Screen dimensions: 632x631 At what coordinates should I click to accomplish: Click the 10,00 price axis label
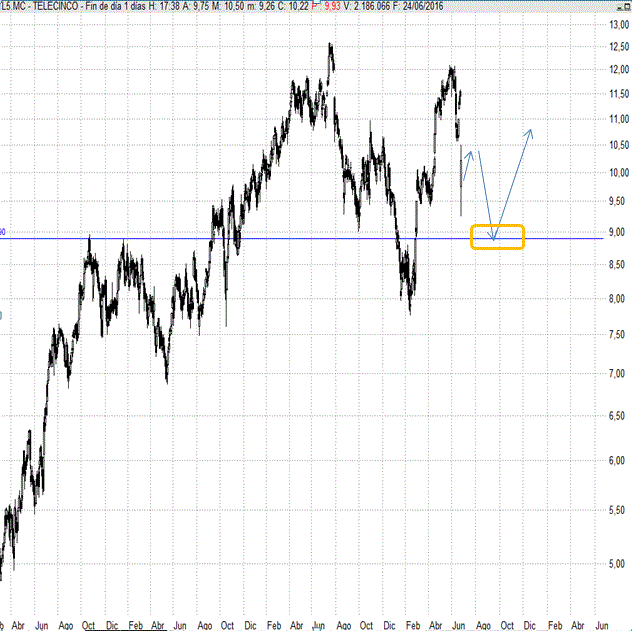point(619,172)
